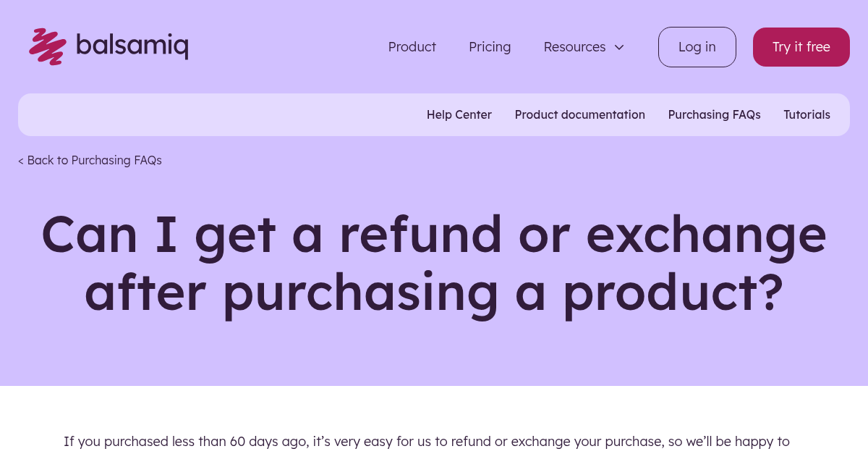
Task: Click the word 'refund' in the heading
Action: 420,234
